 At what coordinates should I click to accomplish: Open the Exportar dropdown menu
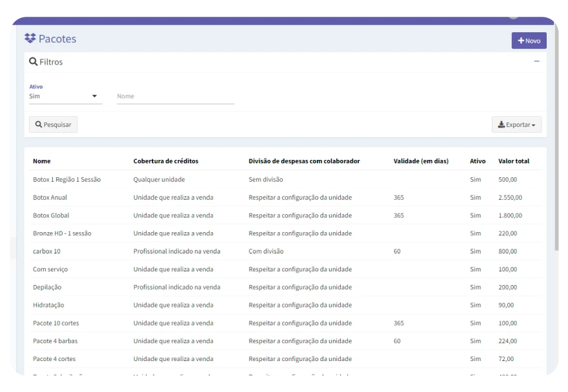516,124
